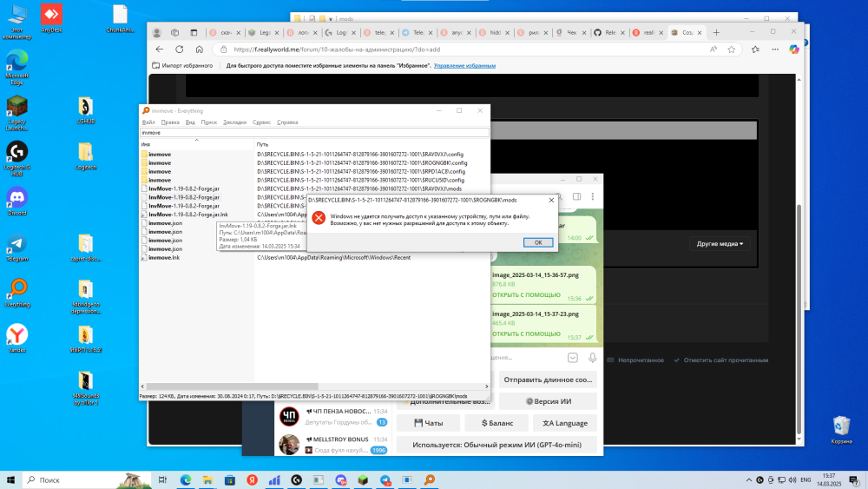Open the Edge profile avatar icon

(157, 33)
